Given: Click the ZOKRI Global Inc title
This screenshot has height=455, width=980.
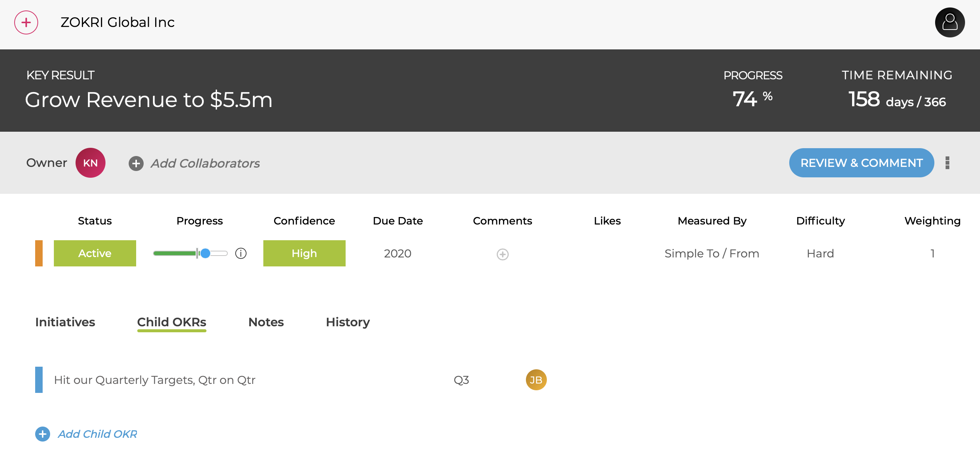Looking at the screenshot, I should tap(117, 22).
